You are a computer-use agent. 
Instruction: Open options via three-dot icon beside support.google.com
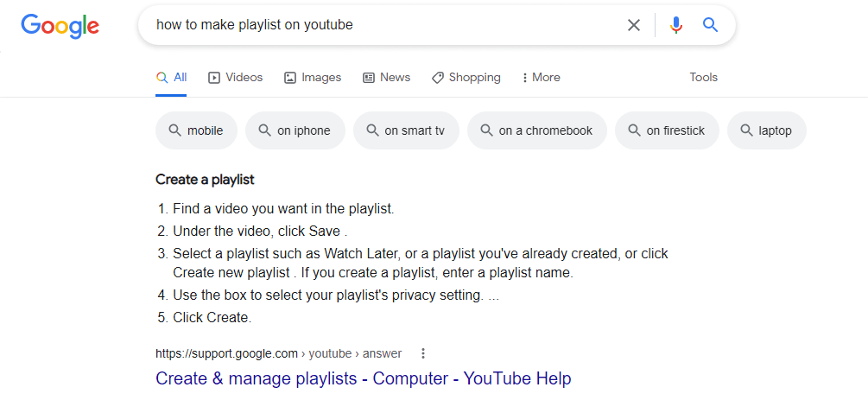(x=423, y=353)
